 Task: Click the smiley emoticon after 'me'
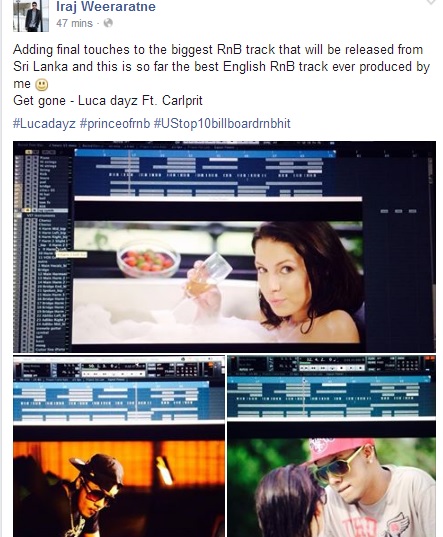(x=42, y=85)
